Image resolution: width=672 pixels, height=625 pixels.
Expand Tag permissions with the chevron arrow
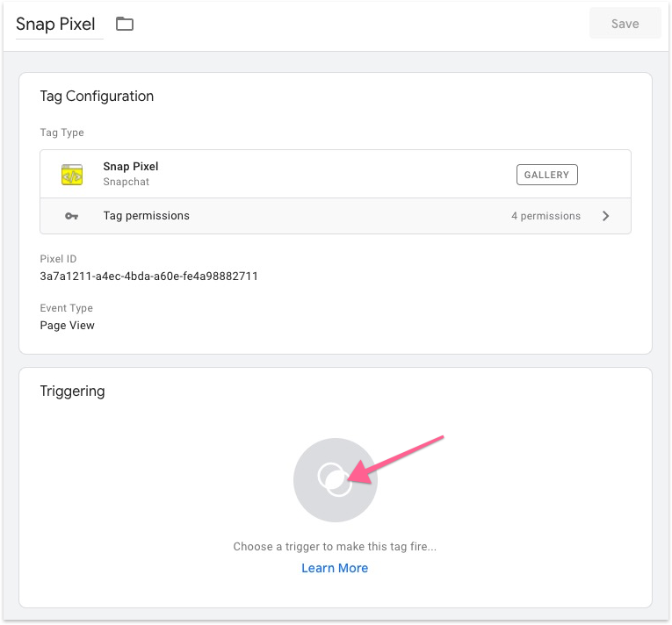pyautogui.click(x=605, y=216)
